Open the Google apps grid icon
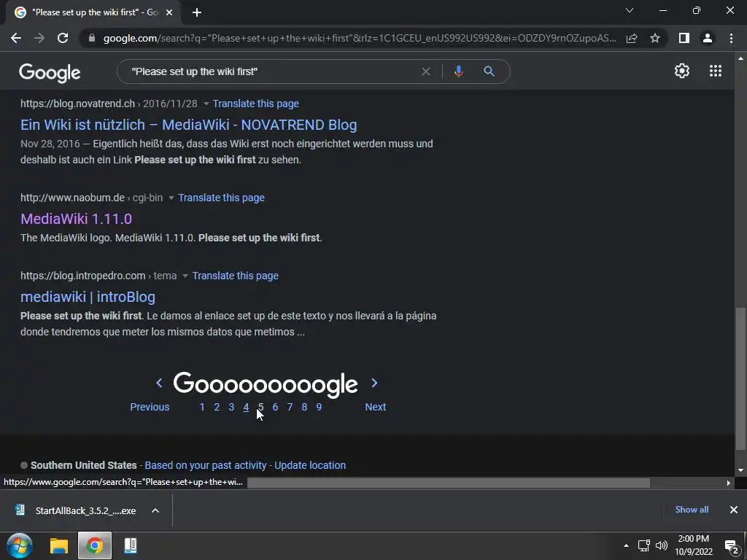 (x=716, y=71)
